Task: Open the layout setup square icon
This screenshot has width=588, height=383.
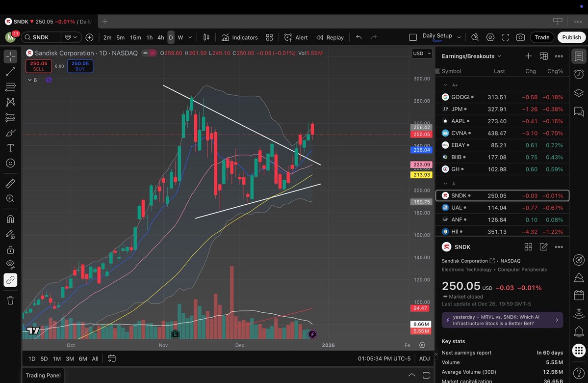Action: tap(413, 37)
